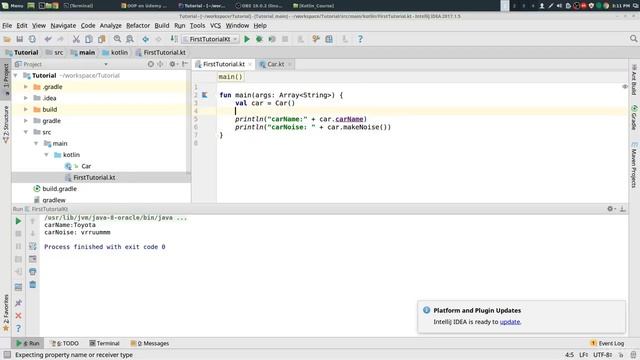Click the update link in notification
Image resolution: width=640 pixels, height=360 pixels.
(x=510, y=322)
